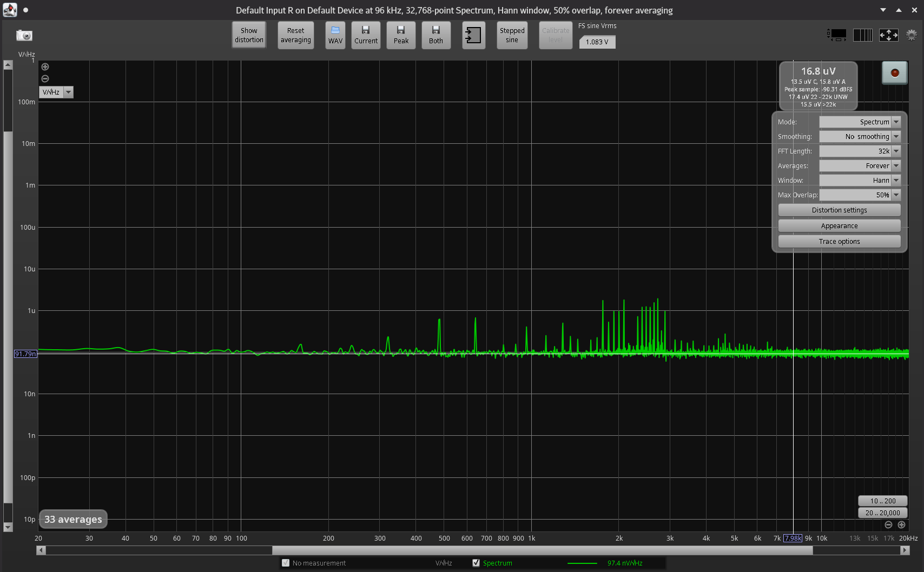Toggle the Spectrum trace checkbox

pos(476,563)
